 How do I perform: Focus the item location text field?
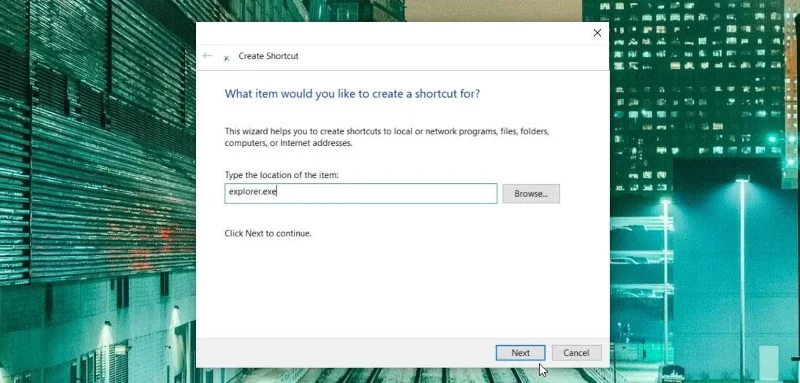point(361,193)
